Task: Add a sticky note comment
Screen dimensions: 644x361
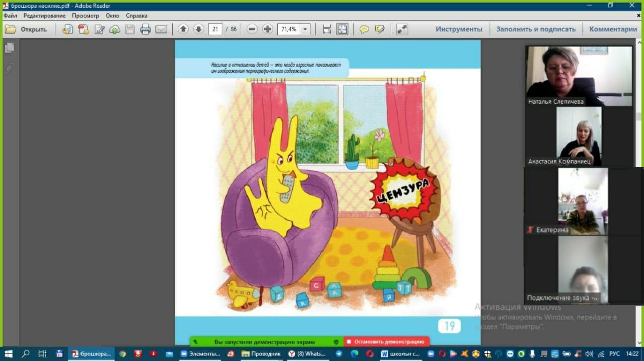Action: [364, 29]
